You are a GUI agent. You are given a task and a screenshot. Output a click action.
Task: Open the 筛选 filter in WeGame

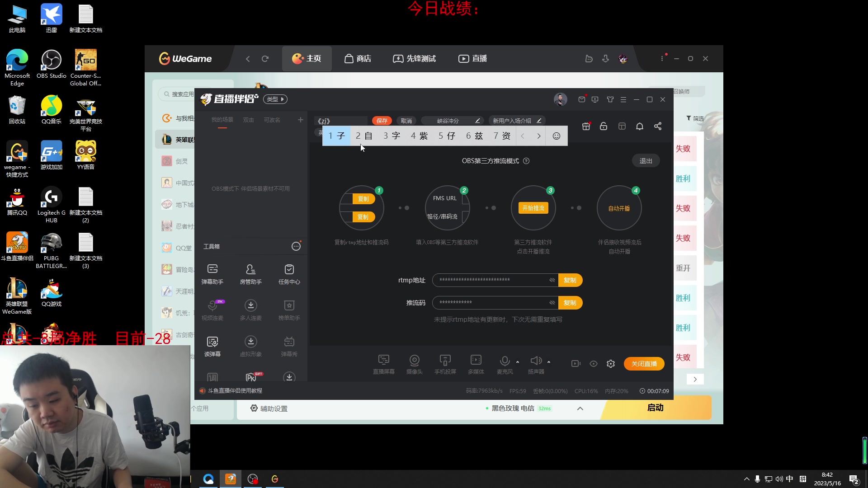point(695,118)
